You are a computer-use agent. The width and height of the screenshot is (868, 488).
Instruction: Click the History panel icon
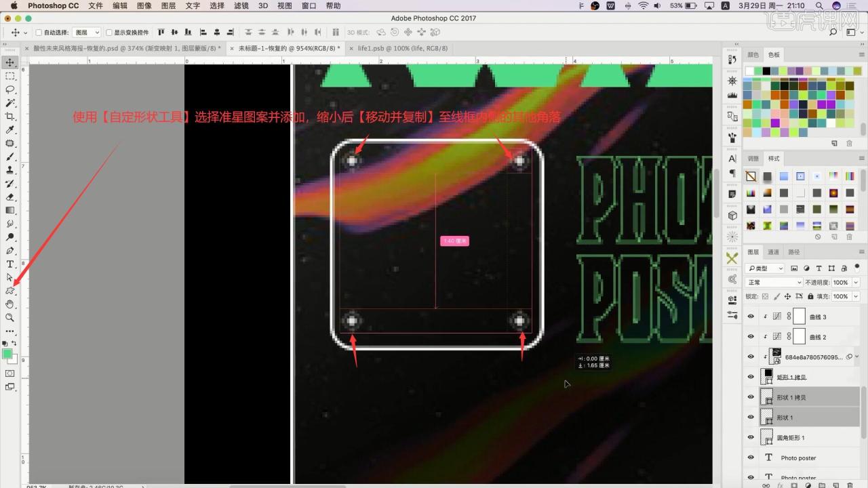coord(732,60)
